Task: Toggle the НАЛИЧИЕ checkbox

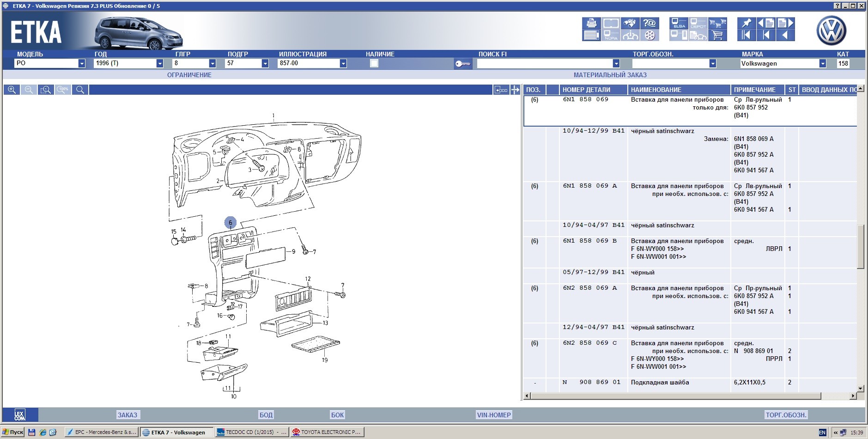Action: coord(374,63)
